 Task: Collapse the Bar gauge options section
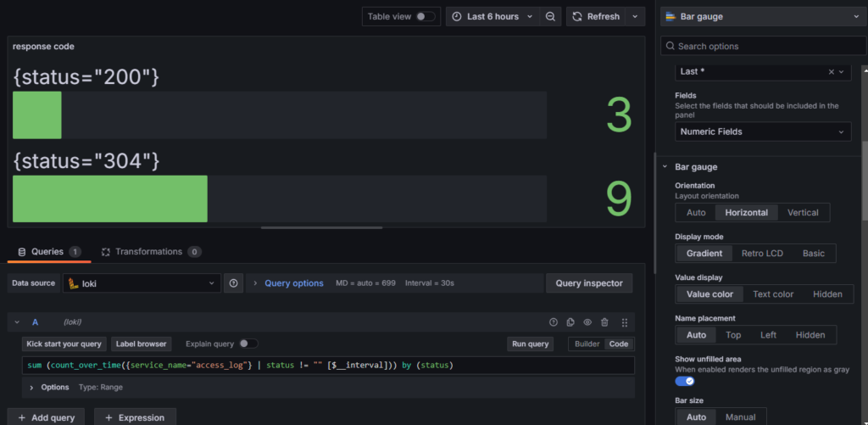pyautogui.click(x=665, y=167)
